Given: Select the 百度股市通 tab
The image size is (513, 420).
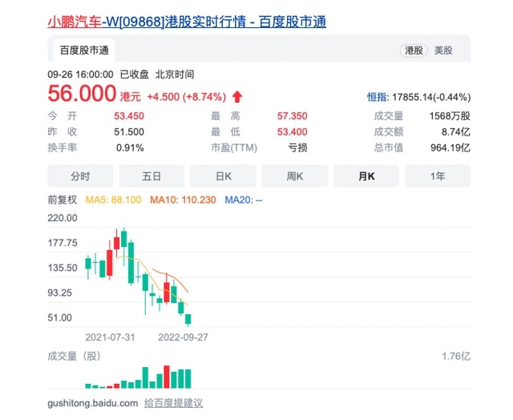Looking at the screenshot, I should [x=84, y=50].
